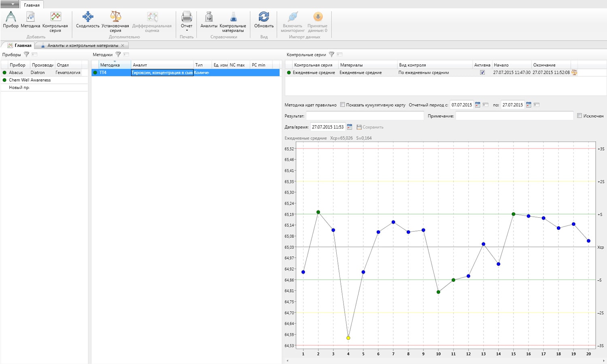The height and width of the screenshot is (364, 607).
Task: Select the Chem Well Awareness instrument row
Action: [x=45, y=80]
